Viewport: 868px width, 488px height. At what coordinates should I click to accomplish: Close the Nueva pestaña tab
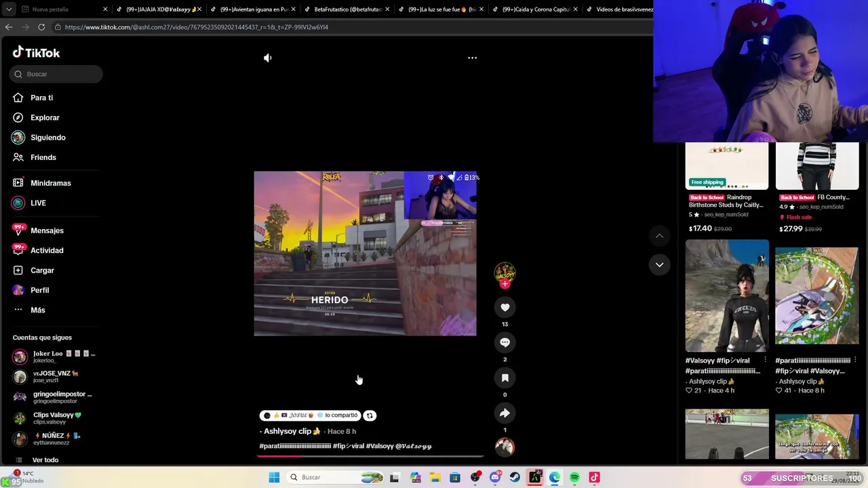[x=105, y=9]
